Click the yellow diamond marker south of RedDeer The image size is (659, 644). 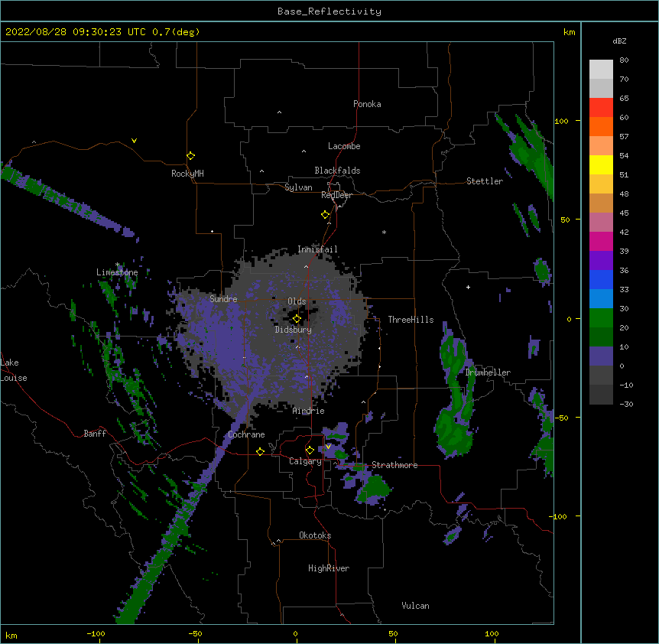pyautogui.click(x=326, y=215)
